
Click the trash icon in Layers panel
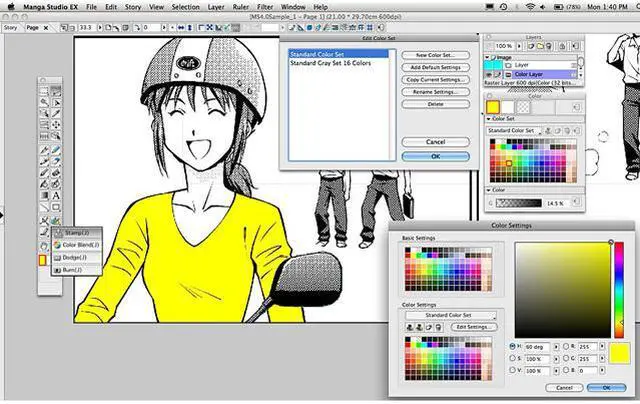(x=549, y=46)
